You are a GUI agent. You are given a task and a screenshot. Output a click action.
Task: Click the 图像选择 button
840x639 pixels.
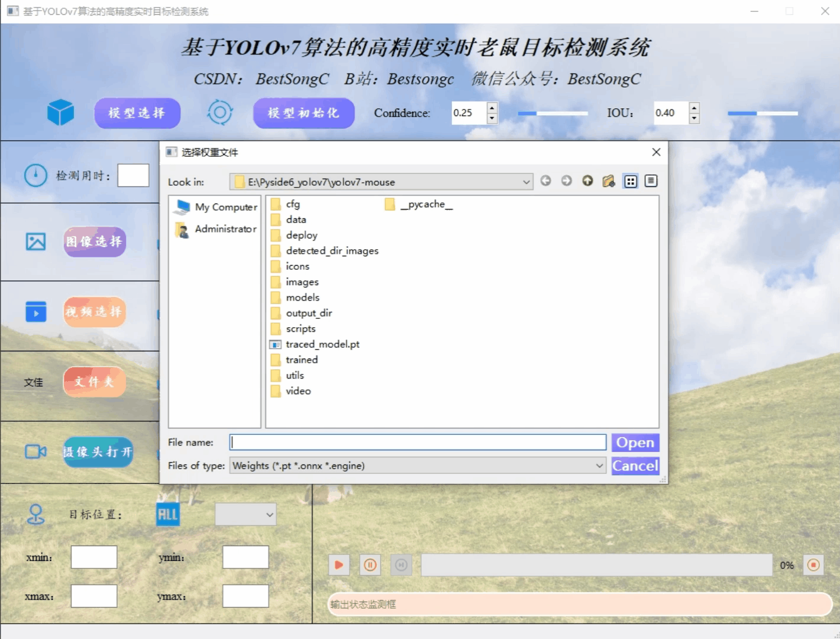click(x=95, y=241)
